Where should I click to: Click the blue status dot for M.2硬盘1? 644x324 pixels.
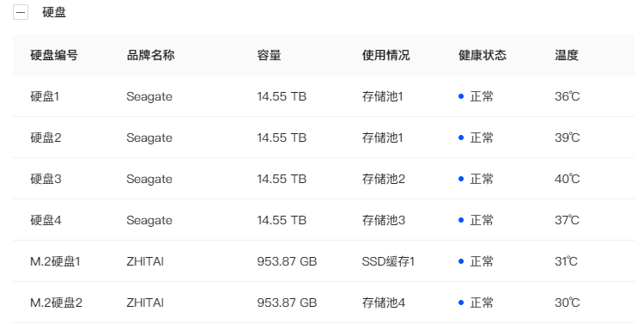pos(461,261)
